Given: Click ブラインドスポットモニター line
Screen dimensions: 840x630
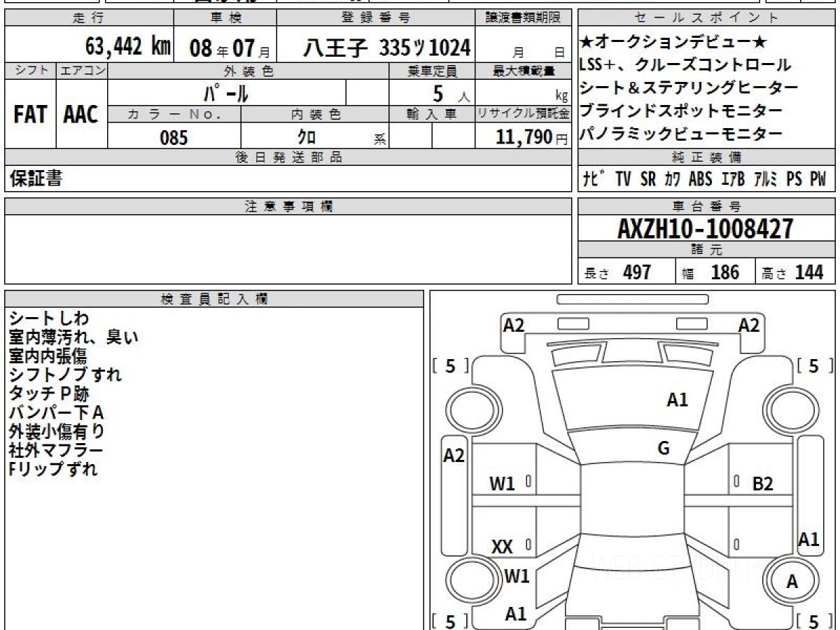Looking at the screenshot, I should [681, 111].
